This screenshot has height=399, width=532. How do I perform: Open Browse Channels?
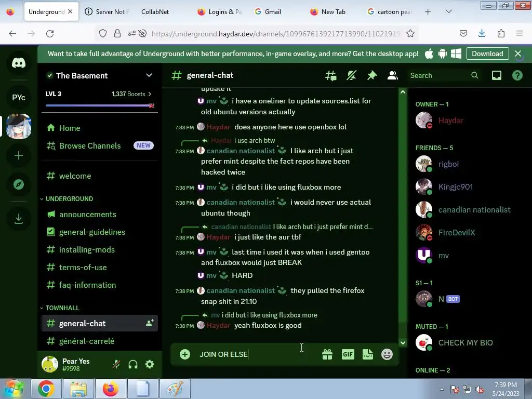tap(99, 145)
